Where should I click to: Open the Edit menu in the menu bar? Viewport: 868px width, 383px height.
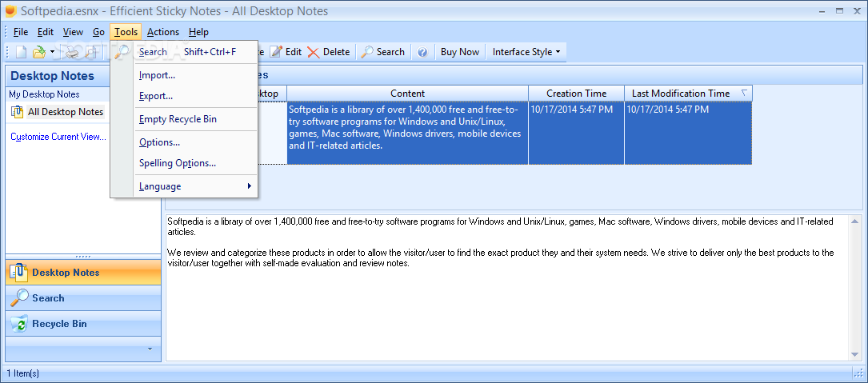(46, 32)
